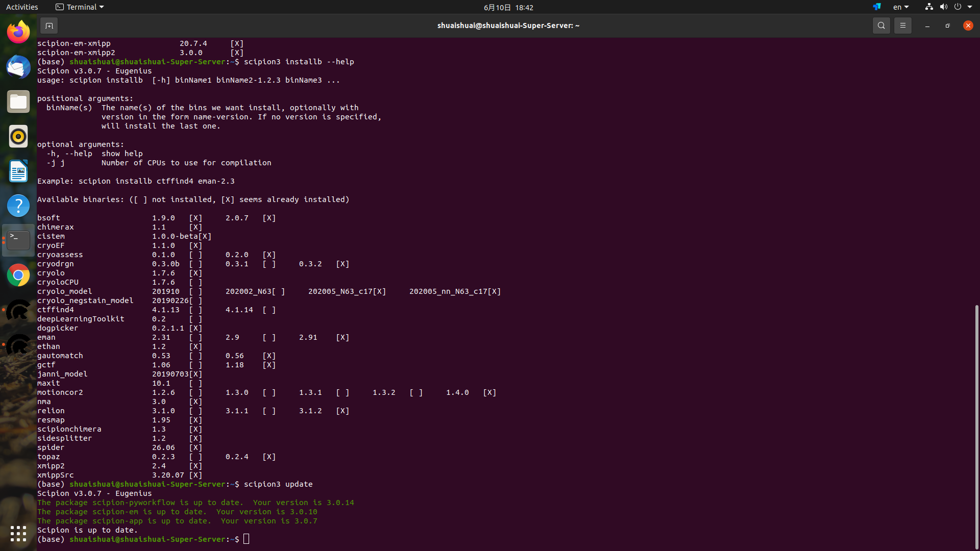Open the Activities overview
This screenshot has width=980, height=551.
click(22, 7)
